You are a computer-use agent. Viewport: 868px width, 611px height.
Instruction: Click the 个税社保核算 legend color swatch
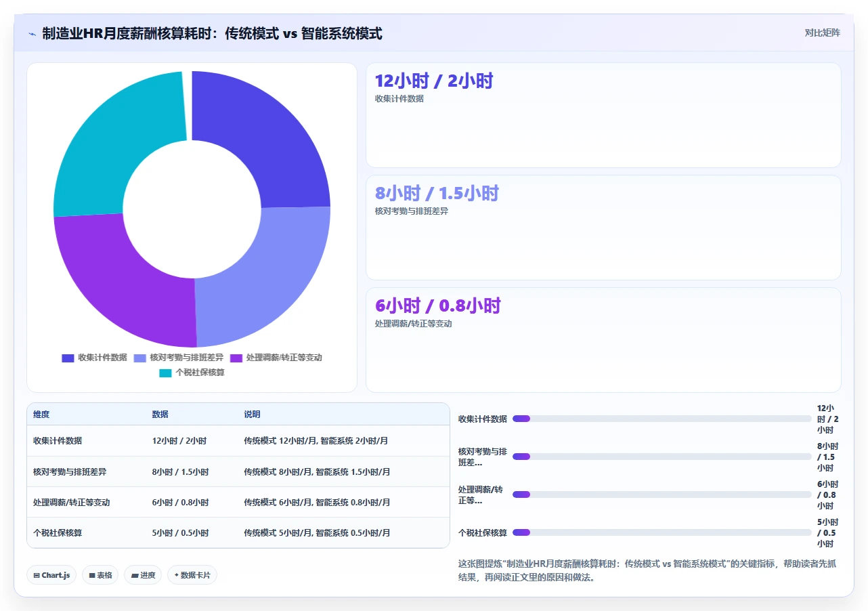pyautogui.click(x=165, y=373)
